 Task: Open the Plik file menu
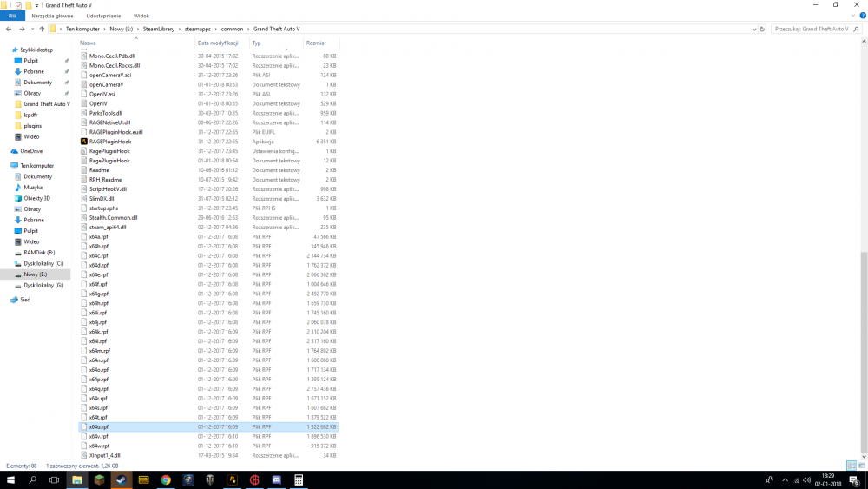coord(12,16)
